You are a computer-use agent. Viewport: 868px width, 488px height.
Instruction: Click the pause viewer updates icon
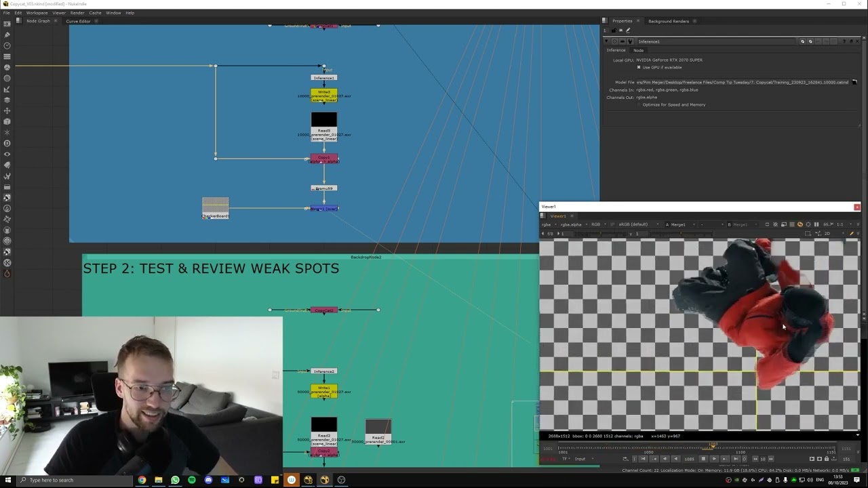(x=816, y=224)
